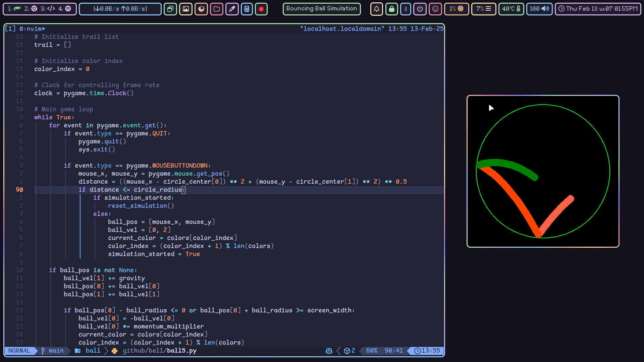Click the network speed indicator module
644x362 pixels.
click(x=120, y=9)
